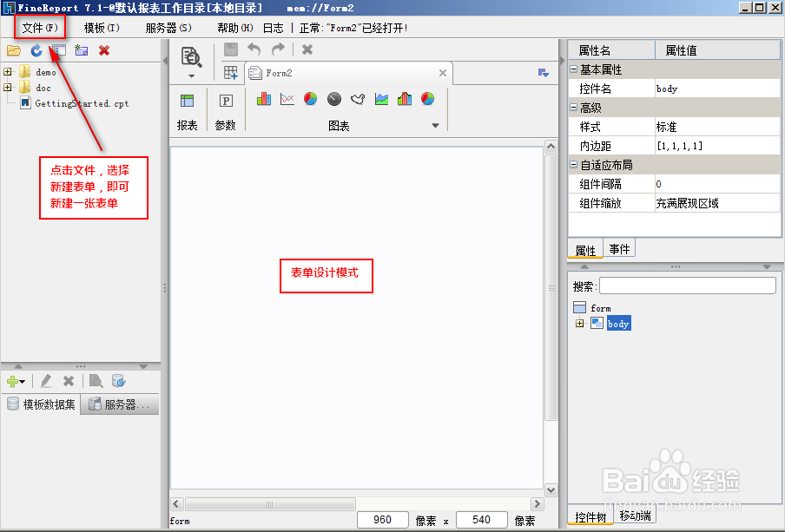785x532 pixels.
Task: Click the 搜索 search input field
Action: click(x=686, y=285)
